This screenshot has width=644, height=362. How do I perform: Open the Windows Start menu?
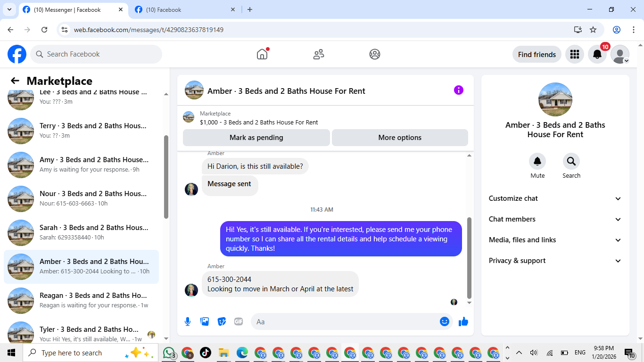click(11, 353)
